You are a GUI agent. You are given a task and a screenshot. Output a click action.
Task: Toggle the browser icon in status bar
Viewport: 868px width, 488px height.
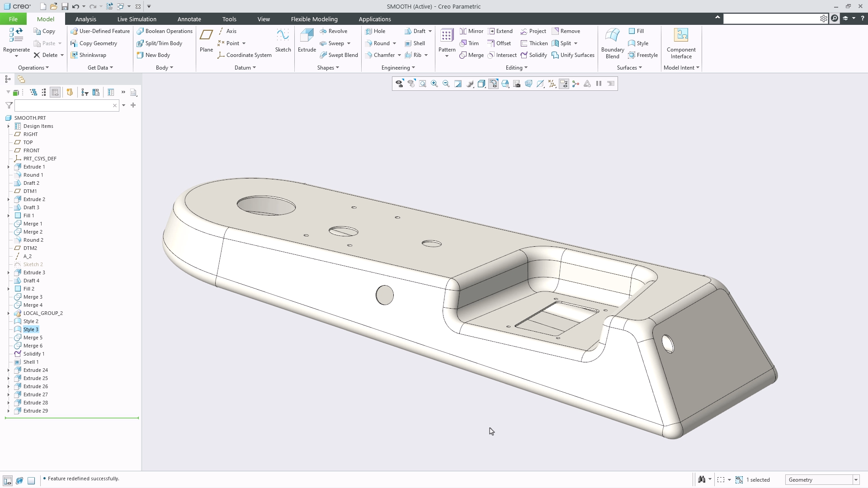(19, 480)
